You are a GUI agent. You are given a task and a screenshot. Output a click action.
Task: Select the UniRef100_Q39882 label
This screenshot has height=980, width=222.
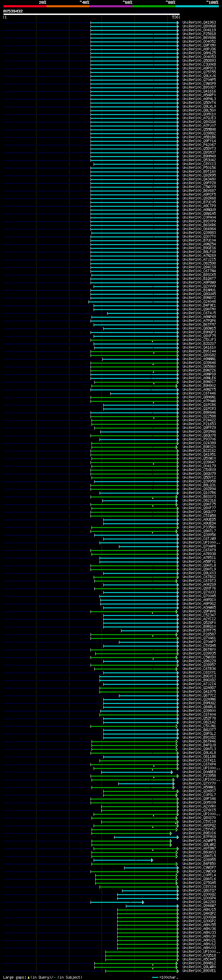coord(199,133)
